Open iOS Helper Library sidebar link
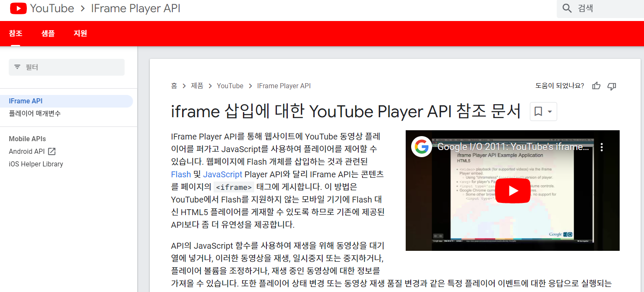 pos(36,164)
